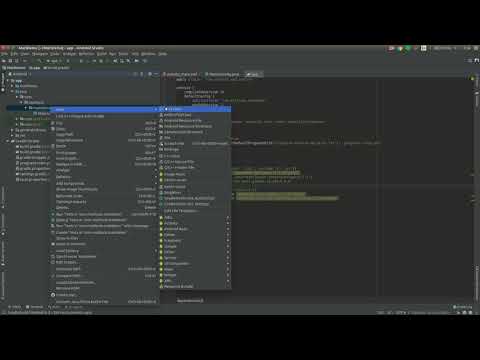This screenshot has width=480, height=360.
Task: Open Edit File Templates option
Action: pyautogui.click(x=195, y=211)
